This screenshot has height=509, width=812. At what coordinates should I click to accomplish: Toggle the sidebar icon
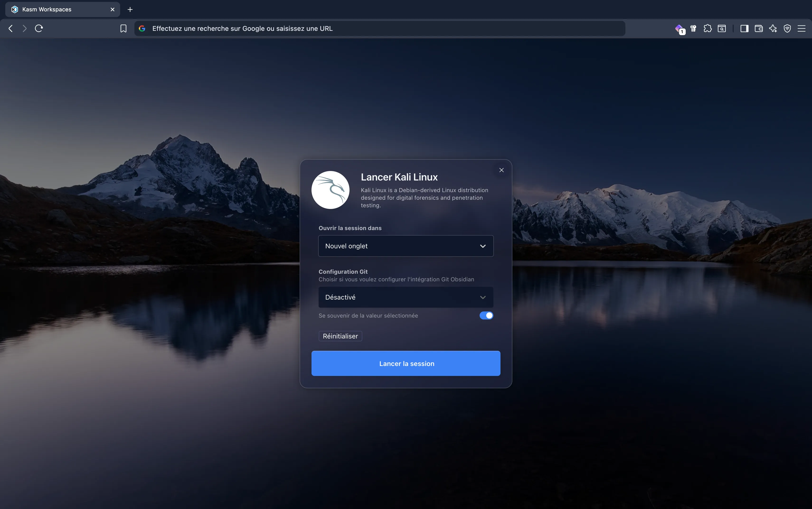point(745,28)
